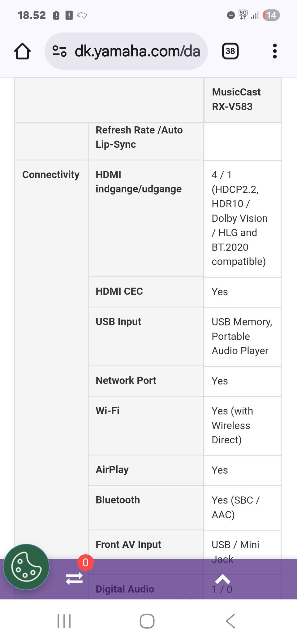Tap the Bluetooth row label

coord(118,500)
